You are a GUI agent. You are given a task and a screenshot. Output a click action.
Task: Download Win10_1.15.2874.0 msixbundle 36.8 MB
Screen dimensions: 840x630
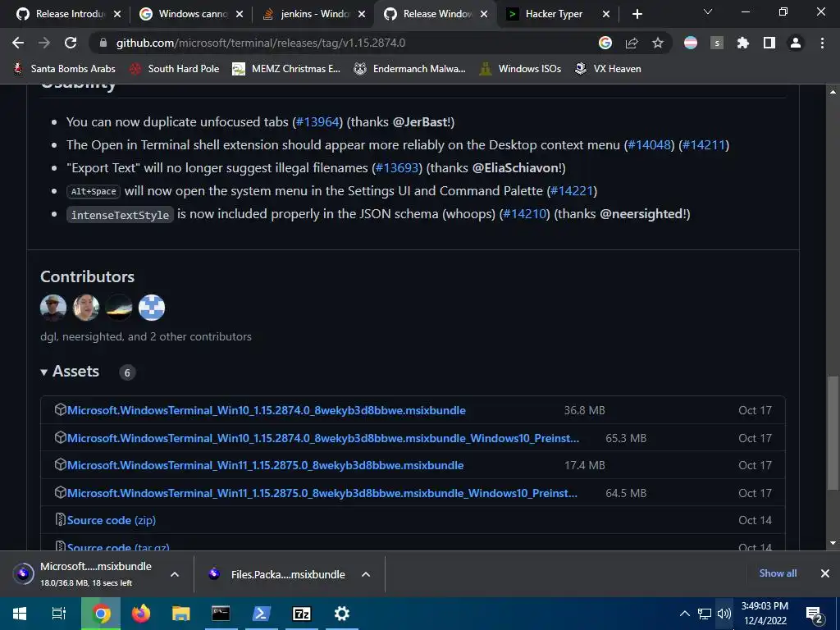click(267, 410)
